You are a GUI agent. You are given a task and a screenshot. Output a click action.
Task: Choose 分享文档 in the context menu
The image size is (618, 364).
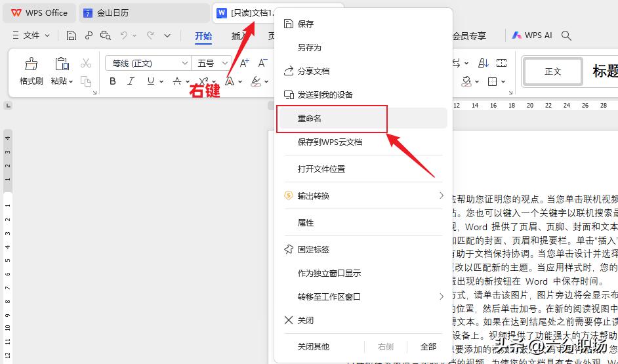coord(363,71)
